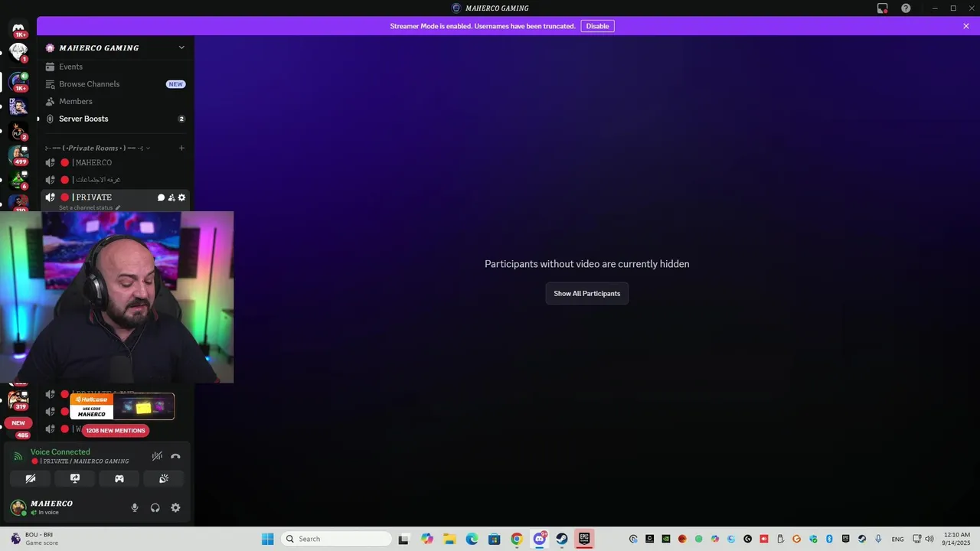The width and height of the screenshot is (980, 551).
Task: Open the soundboard button
Action: pos(164,478)
